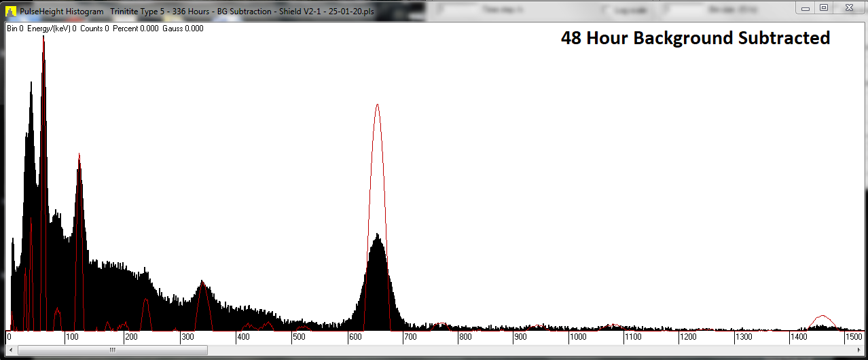Click the '100' label on the energy axis
Image resolution: width=868 pixels, height=360 pixels.
[x=71, y=337]
